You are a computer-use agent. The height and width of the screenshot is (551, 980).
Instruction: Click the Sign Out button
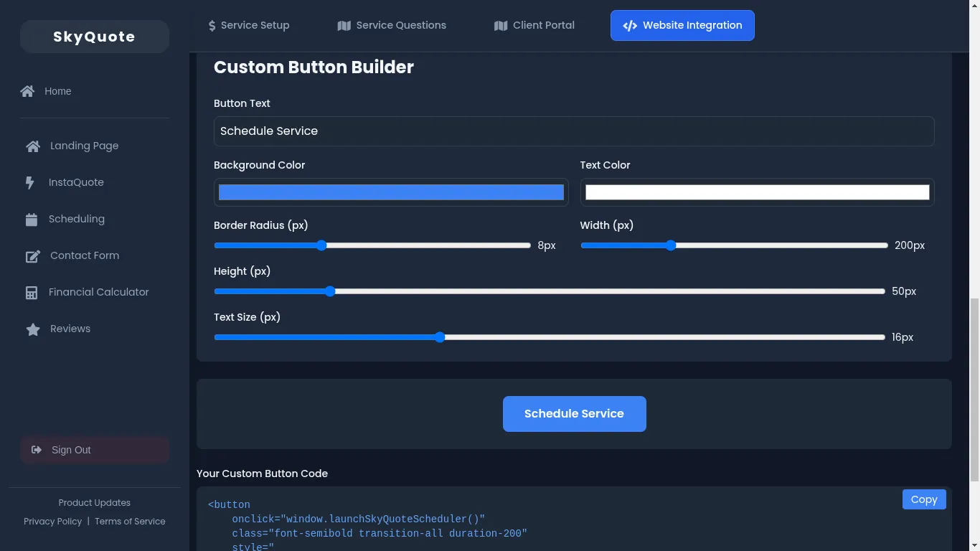[x=95, y=450]
